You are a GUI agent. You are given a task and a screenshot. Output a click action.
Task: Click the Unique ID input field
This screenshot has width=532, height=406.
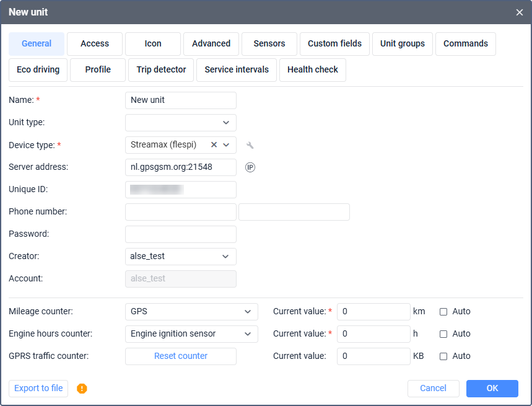click(181, 190)
